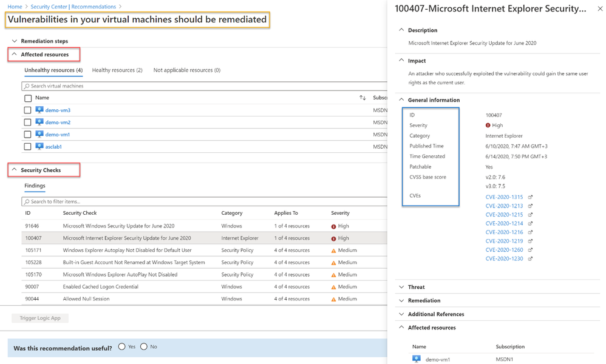Select Enabled Cached Logon Credential finding

[204, 287]
